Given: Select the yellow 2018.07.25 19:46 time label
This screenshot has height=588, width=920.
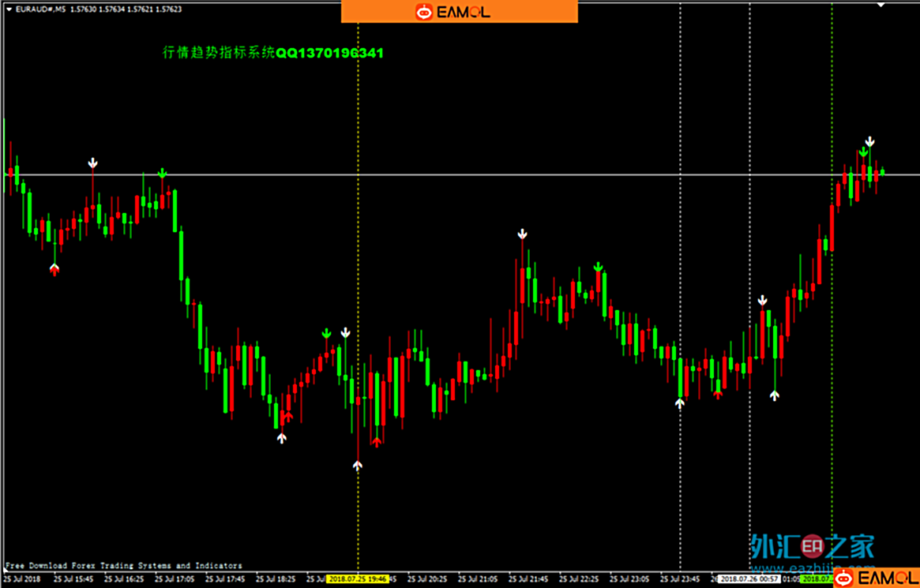Looking at the screenshot, I should (x=358, y=579).
